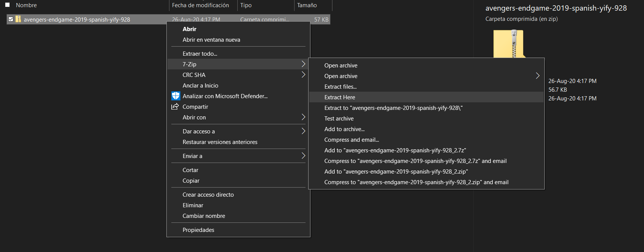Select Compress and email... option
This screenshot has height=252, width=644.
(x=426, y=139)
